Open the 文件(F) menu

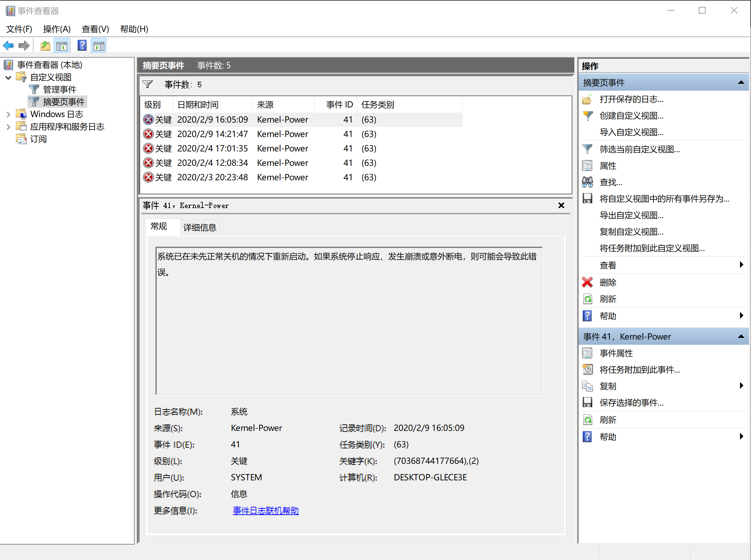pos(19,29)
